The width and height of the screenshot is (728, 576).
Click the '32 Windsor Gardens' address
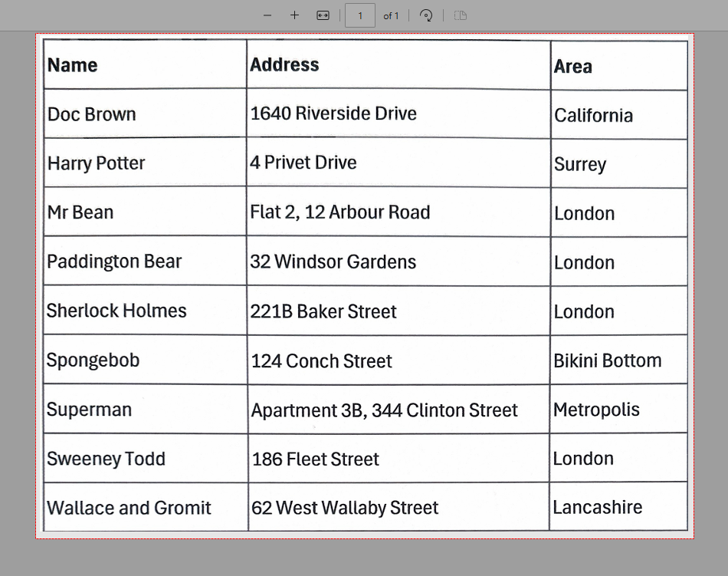(x=333, y=262)
